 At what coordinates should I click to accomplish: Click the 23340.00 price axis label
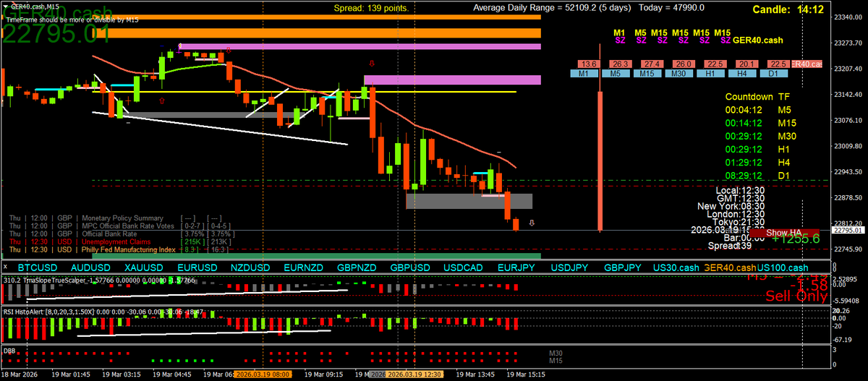coord(848,17)
